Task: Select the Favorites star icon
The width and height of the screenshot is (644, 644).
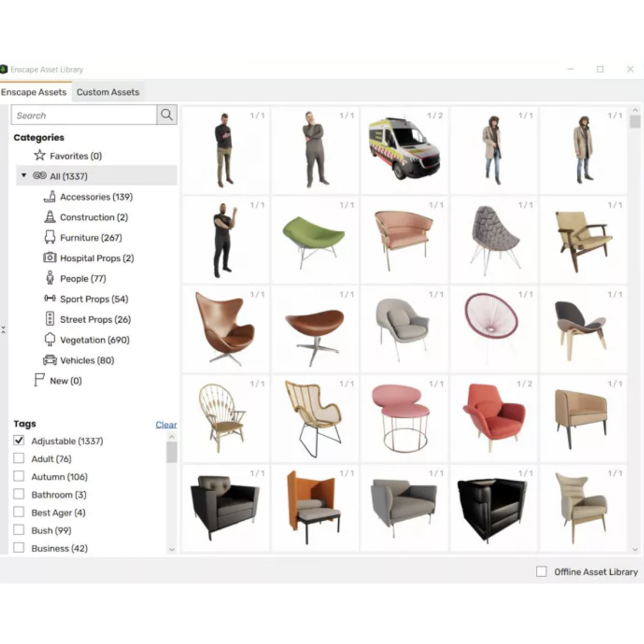Action: (x=40, y=155)
